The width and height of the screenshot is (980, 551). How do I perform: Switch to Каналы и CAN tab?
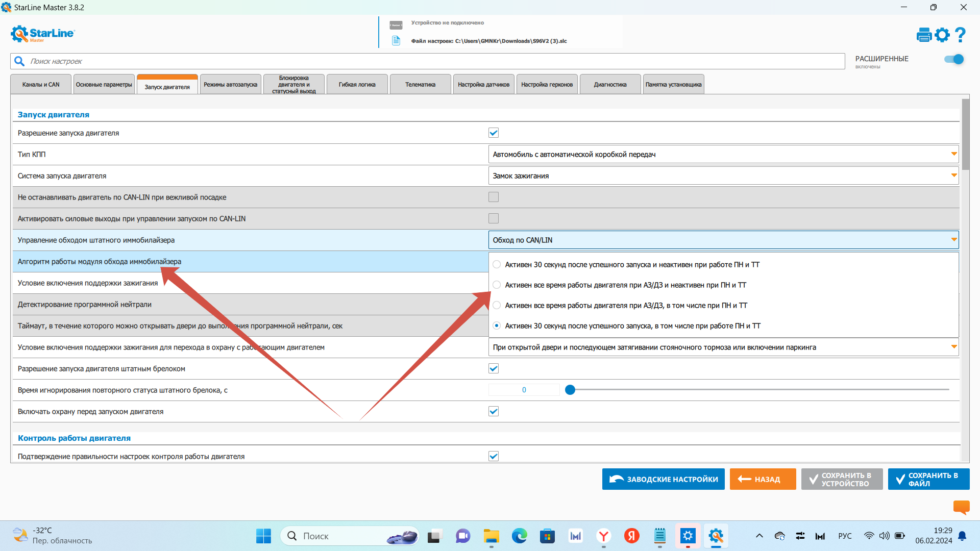(41, 85)
